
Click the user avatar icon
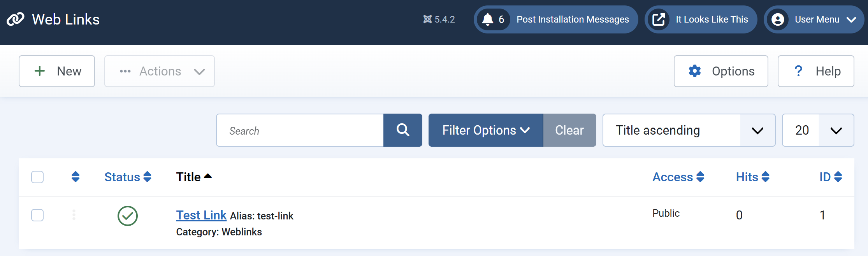778,19
